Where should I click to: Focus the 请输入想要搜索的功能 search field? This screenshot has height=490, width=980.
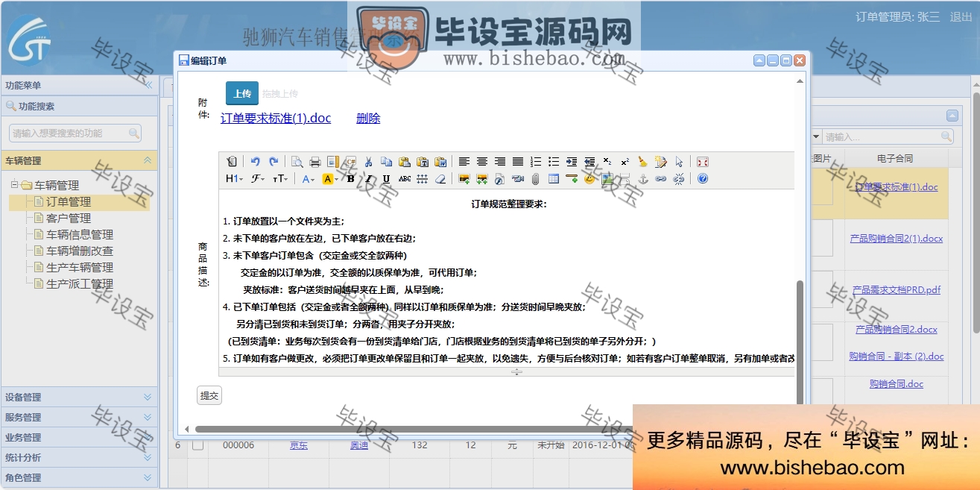75,134
